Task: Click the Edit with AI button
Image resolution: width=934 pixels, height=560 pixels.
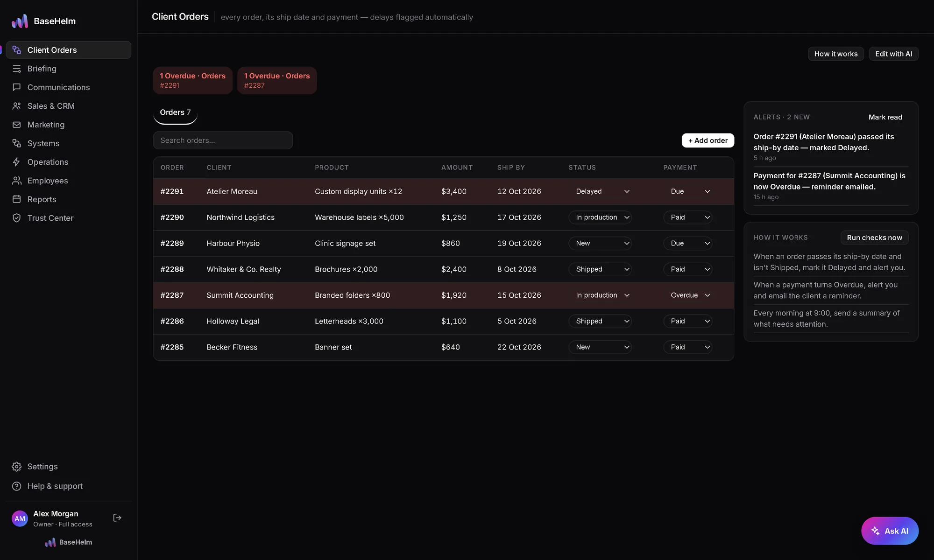Action: (x=893, y=54)
